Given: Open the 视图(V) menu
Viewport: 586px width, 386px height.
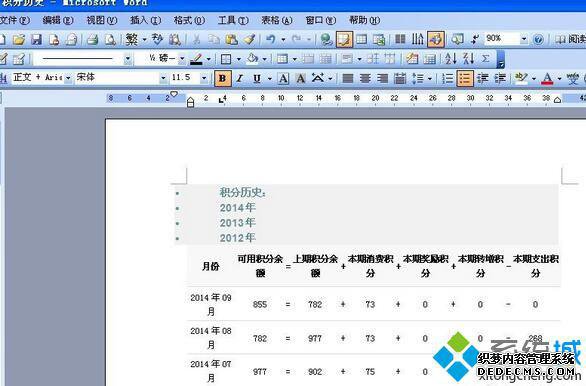Looking at the screenshot, I should 102,20.
